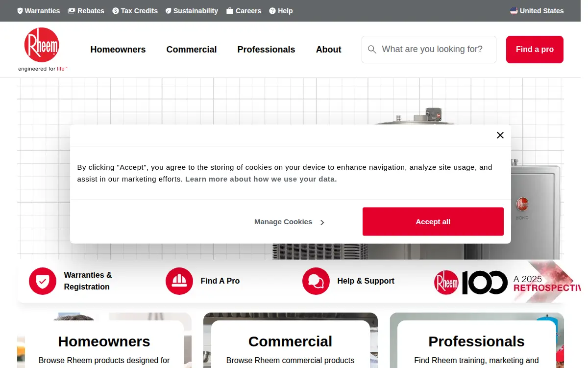
Task: Click the Find a pro button
Action: pyautogui.click(x=535, y=50)
